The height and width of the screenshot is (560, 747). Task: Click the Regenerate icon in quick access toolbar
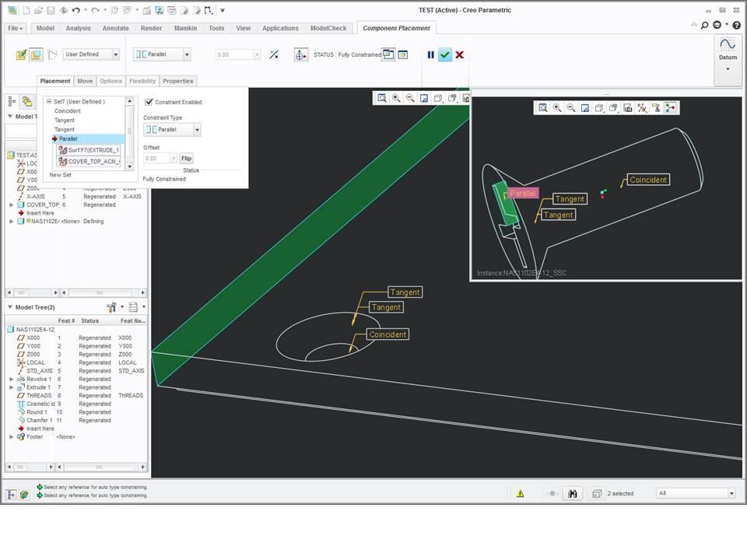[x=115, y=10]
